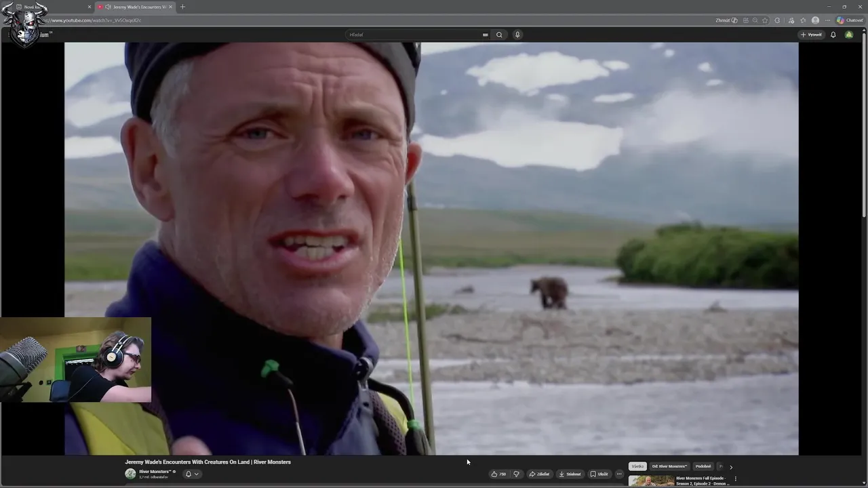The width and height of the screenshot is (868, 488).
Task: Open YouTube notifications bell
Action: pos(833,35)
